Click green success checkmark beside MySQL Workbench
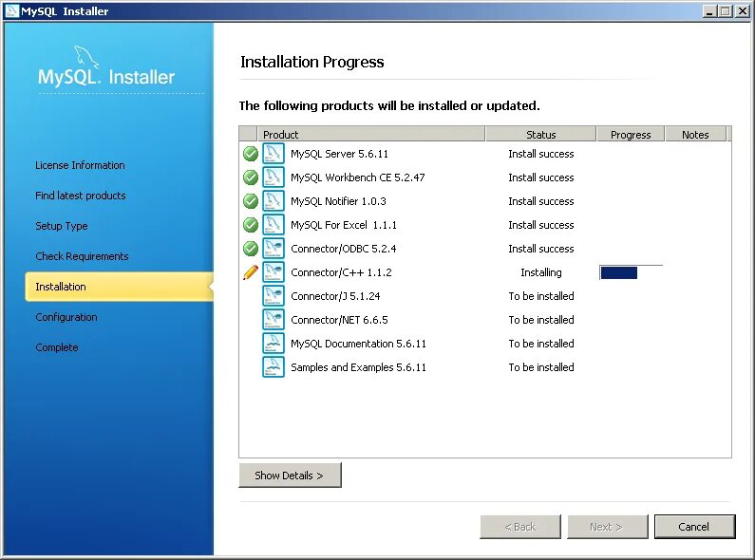 (251, 177)
